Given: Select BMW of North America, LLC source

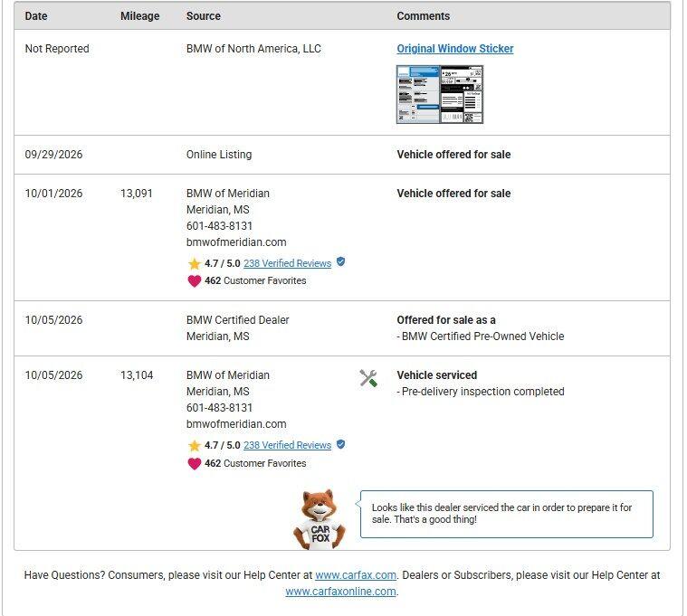Looking at the screenshot, I should pyautogui.click(x=253, y=49).
